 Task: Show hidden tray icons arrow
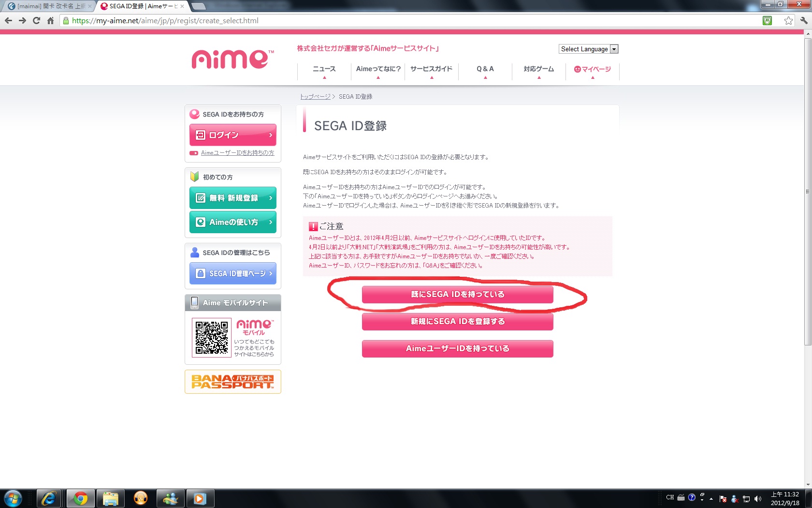coord(711,498)
